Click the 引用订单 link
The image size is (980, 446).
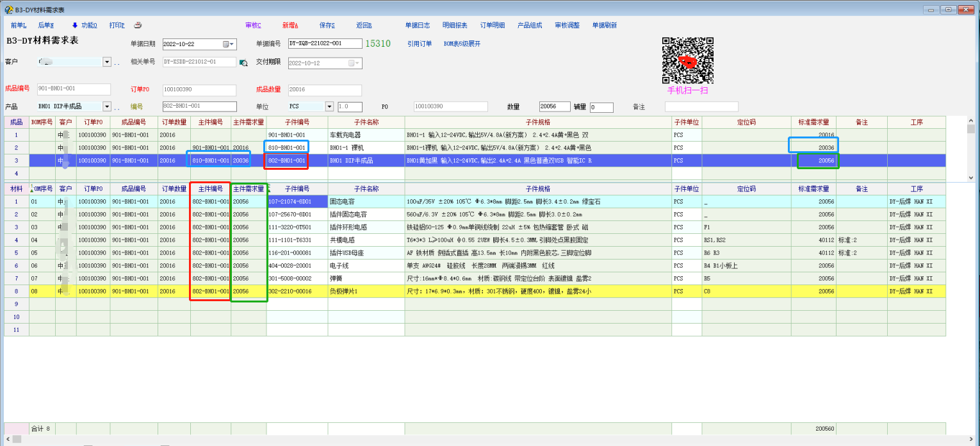pyautogui.click(x=420, y=44)
